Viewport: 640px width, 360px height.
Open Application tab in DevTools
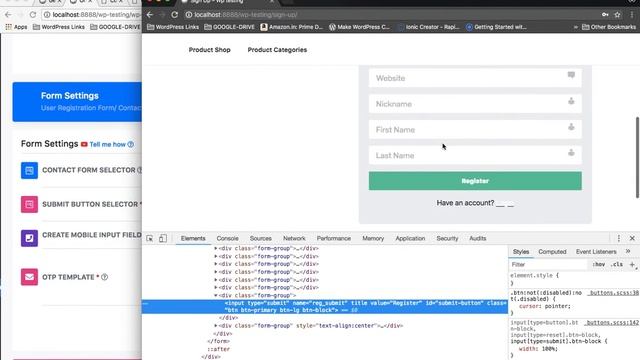click(x=410, y=238)
